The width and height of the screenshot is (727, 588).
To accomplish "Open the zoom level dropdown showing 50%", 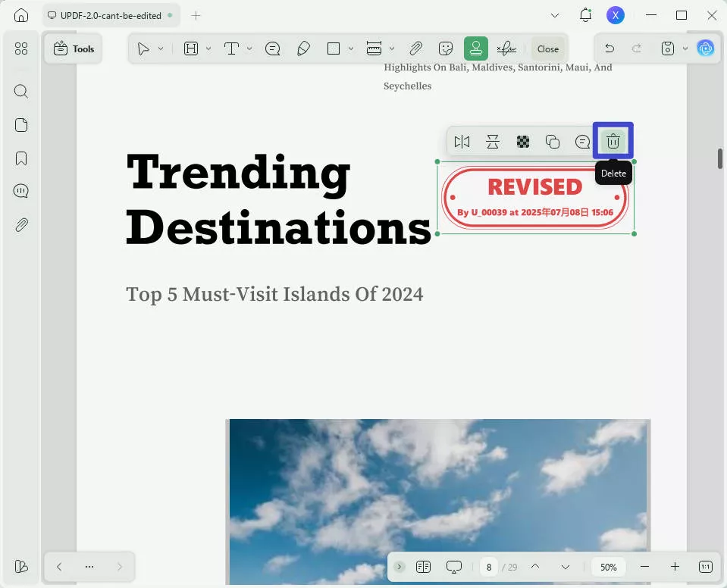I will coord(608,566).
